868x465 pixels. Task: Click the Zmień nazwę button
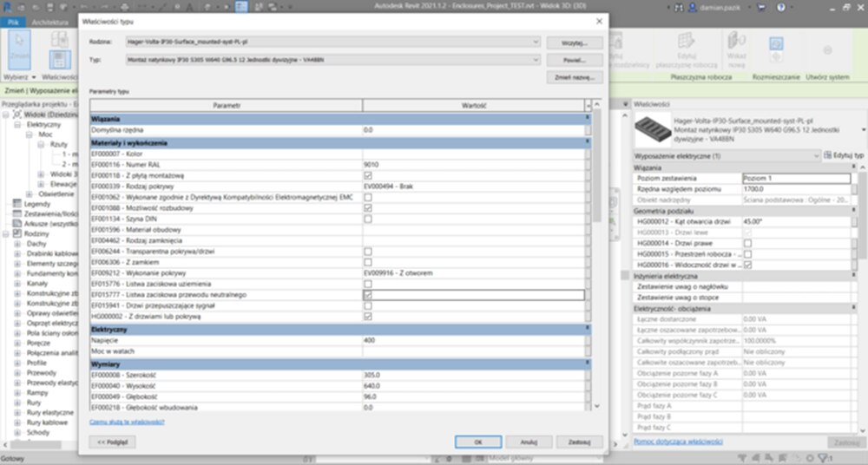pyautogui.click(x=573, y=77)
